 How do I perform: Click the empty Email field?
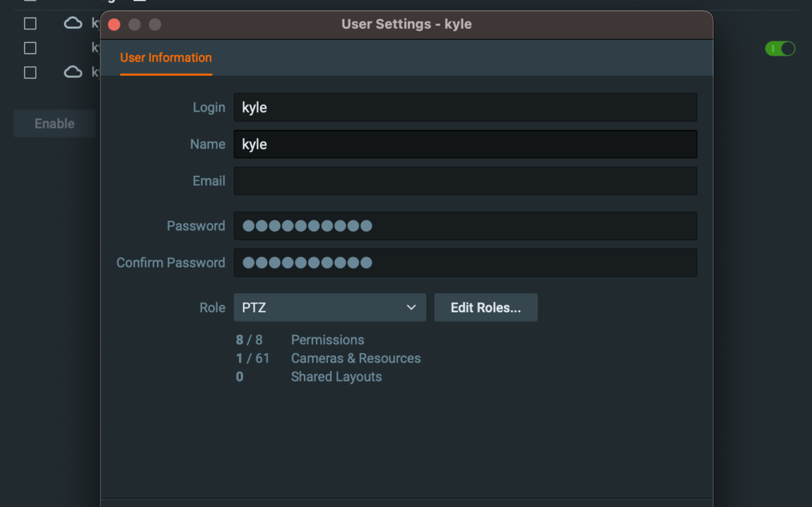coord(465,181)
